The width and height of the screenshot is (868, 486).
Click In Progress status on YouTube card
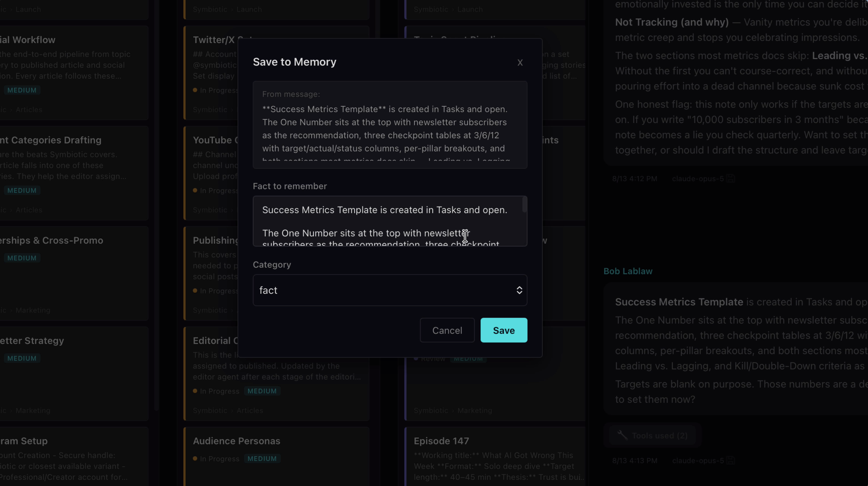coord(215,190)
